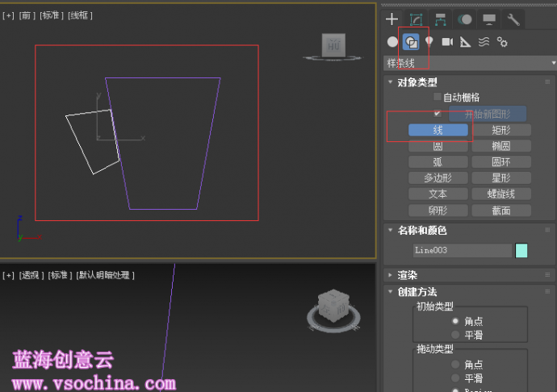
Task: Open the Create tab (plus icon)
Action: [x=392, y=19]
